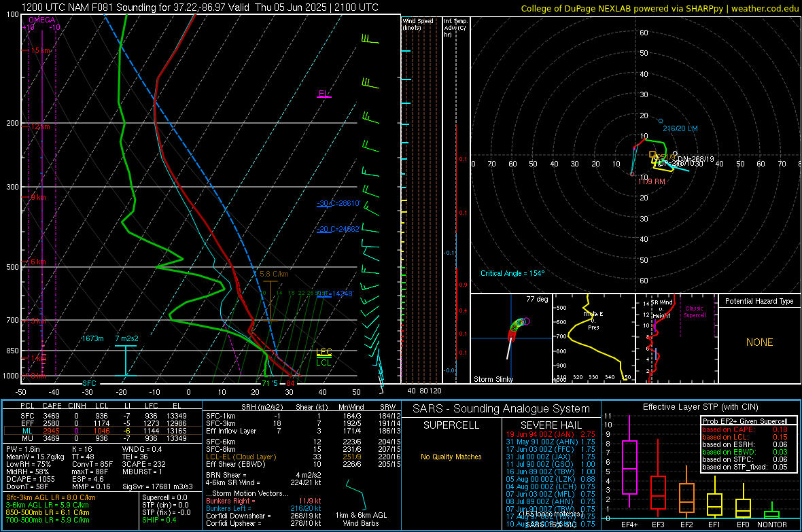Image resolution: width=802 pixels, height=532 pixels.
Task: Click the '6 km' height marker
Action: 38,262
